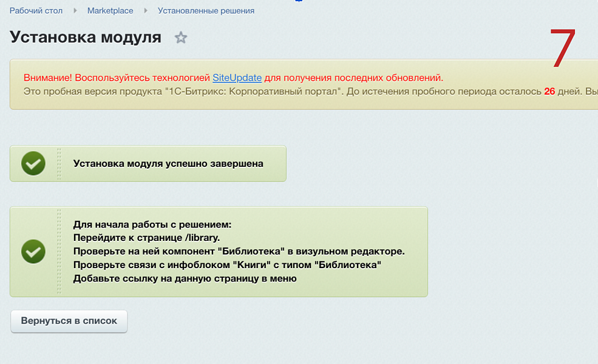Click the green checkmark beside Для начала работы instructions
The image size is (598, 364).
click(x=33, y=252)
